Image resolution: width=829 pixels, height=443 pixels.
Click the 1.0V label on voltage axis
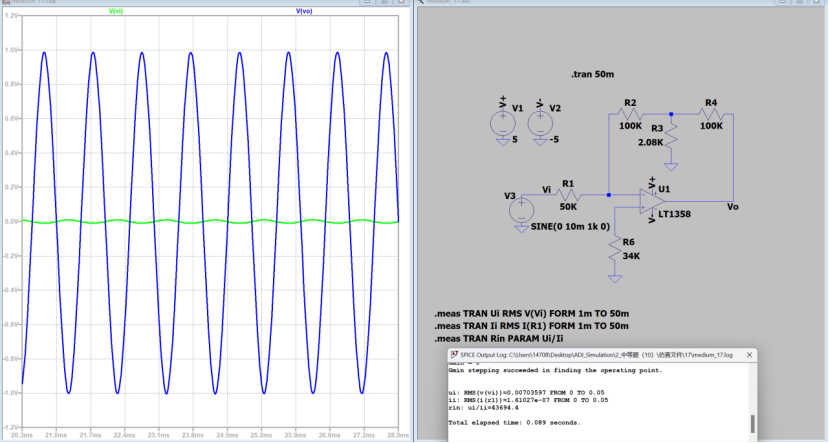coord(12,50)
